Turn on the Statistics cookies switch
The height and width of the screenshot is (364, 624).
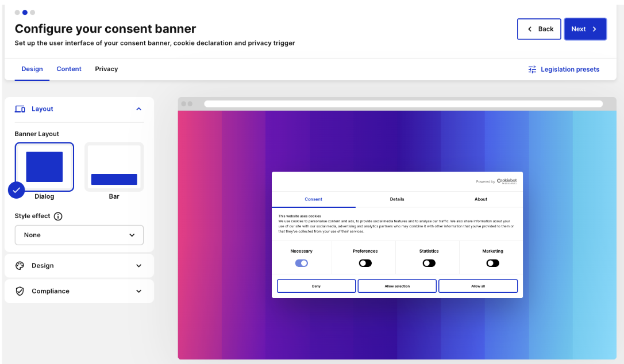[x=429, y=263]
